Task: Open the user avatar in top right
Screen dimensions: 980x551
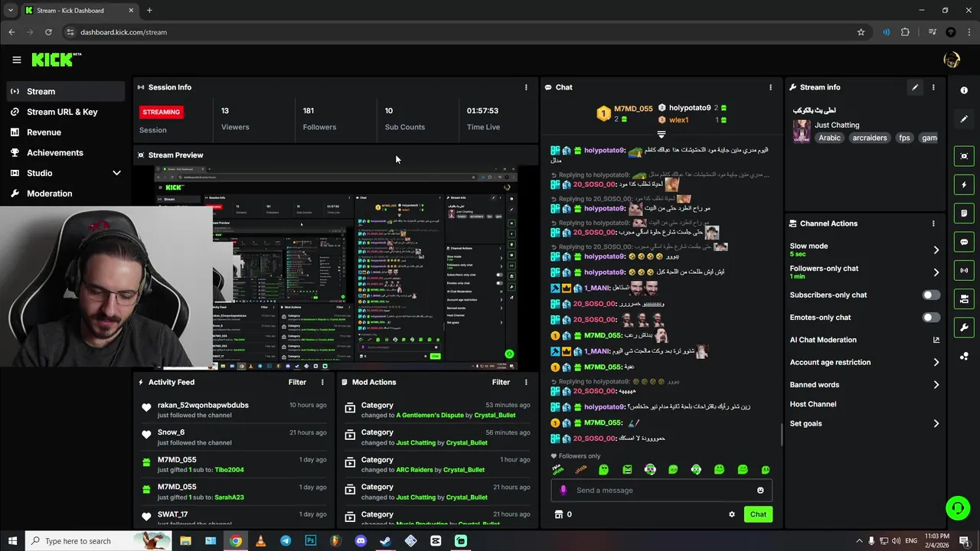Action: click(x=952, y=60)
